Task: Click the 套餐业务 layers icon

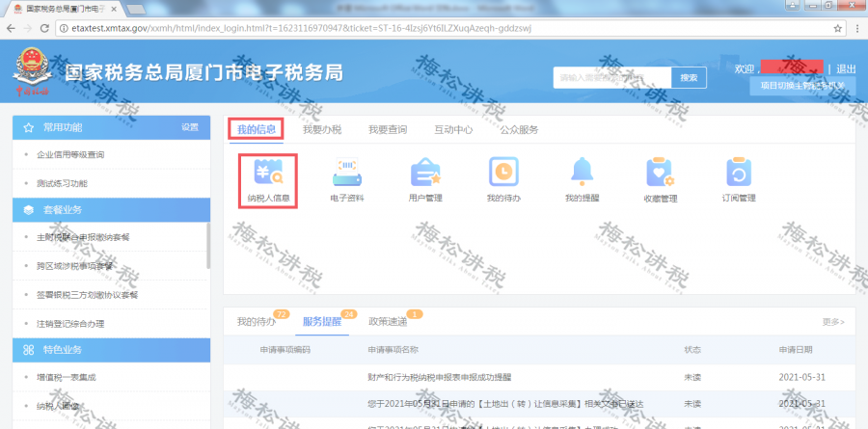Action: point(29,210)
